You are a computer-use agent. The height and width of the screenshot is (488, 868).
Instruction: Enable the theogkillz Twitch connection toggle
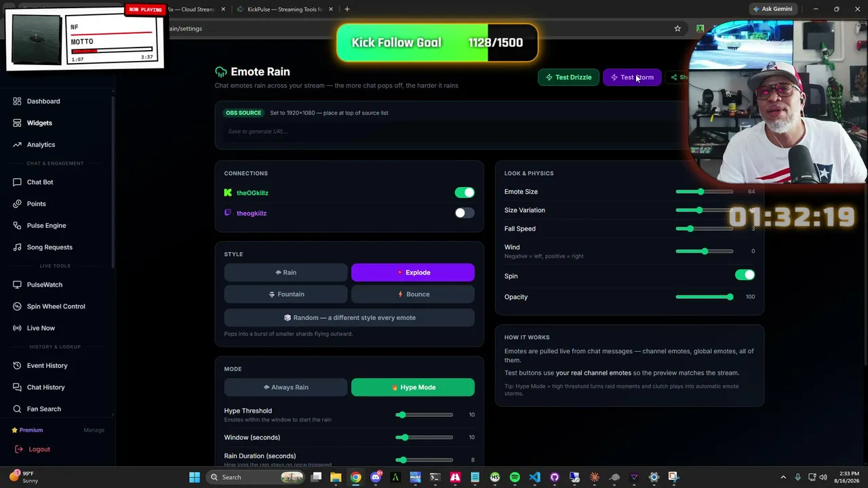coord(465,213)
